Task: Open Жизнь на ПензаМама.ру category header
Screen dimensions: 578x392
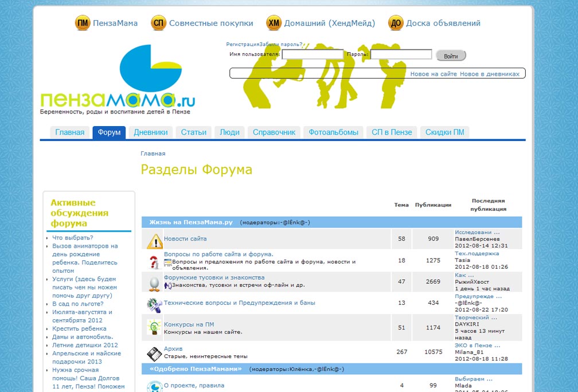Action: [x=191, y=222]
